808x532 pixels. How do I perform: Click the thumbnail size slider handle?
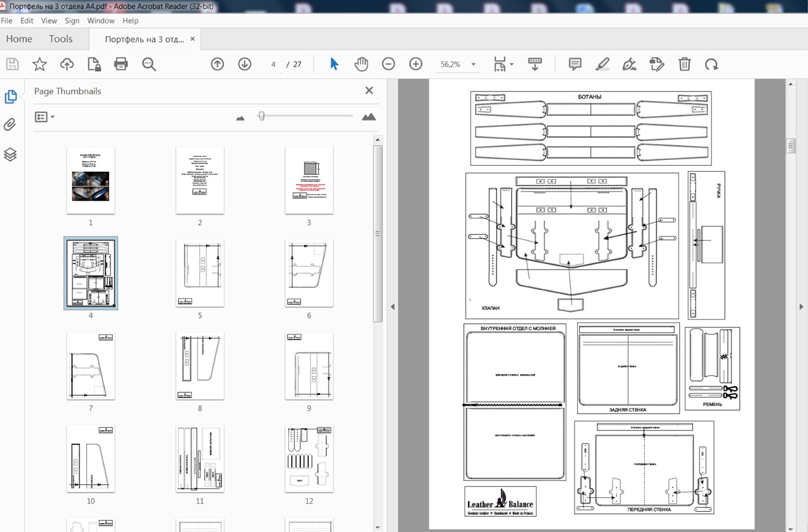coord(261,116)
